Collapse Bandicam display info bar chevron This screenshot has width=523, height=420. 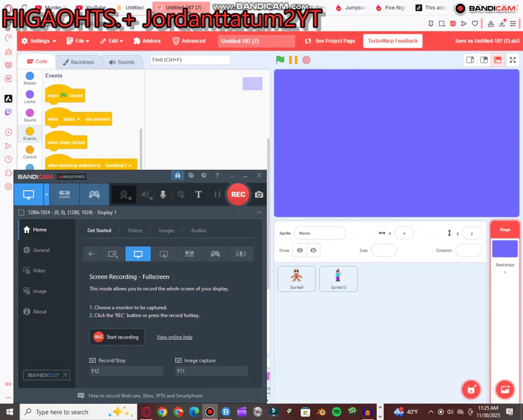259,213
